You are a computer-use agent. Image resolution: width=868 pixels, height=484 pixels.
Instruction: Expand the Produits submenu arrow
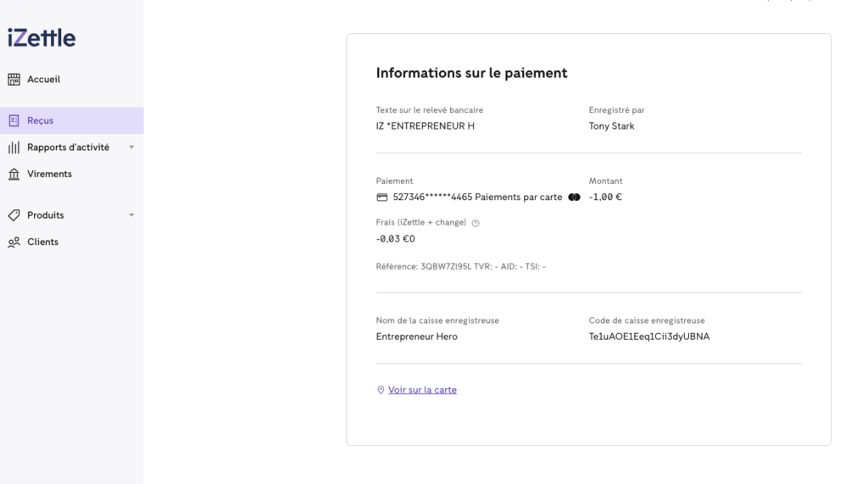pyautogui.click(x=131, y=215)
